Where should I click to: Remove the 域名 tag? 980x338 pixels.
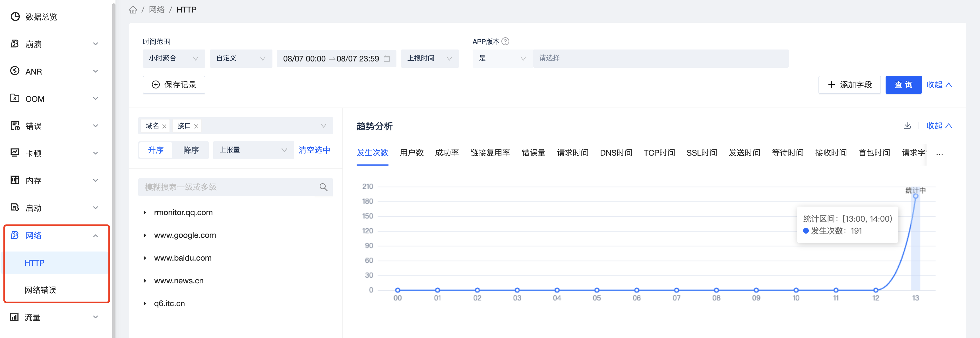[164, 126]
